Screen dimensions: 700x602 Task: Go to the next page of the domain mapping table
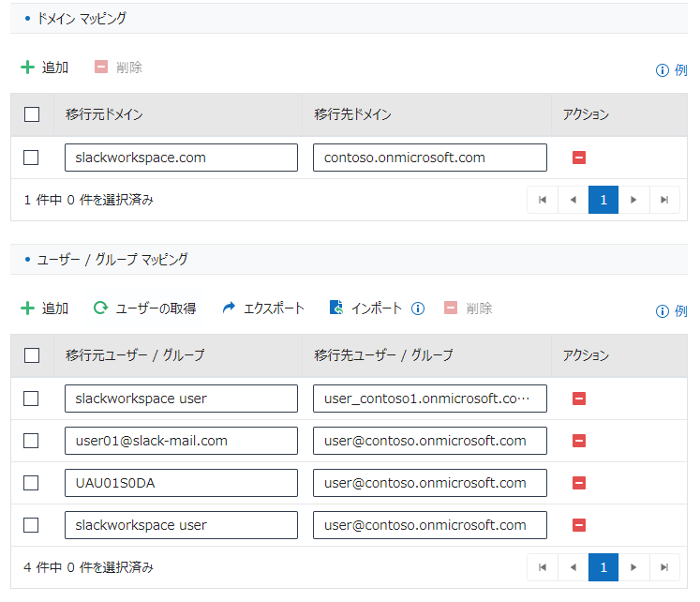point(633,200)
